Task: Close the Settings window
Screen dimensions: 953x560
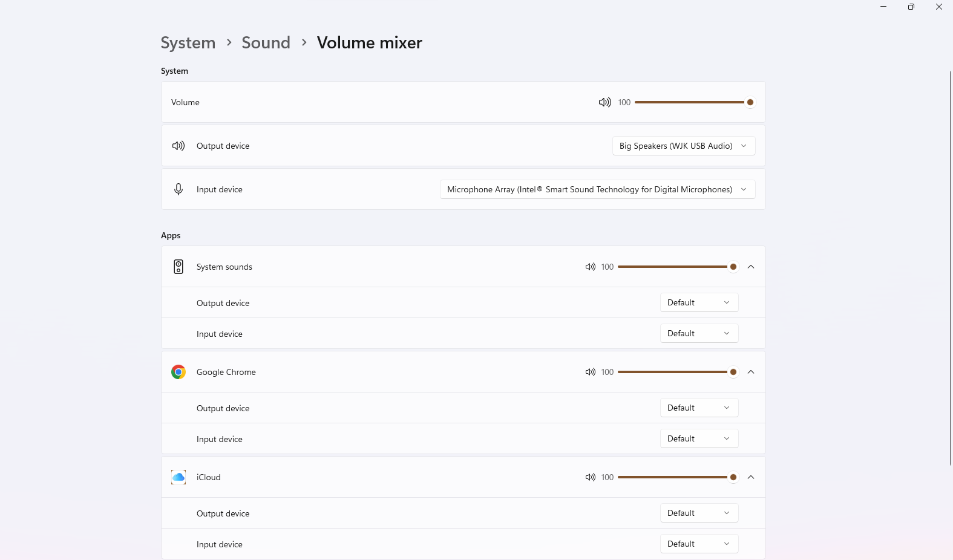Action: point(939,7)
